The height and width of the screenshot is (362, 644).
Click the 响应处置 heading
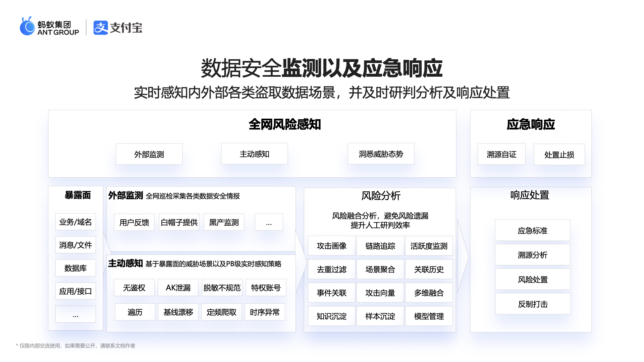tap(530, 195)
